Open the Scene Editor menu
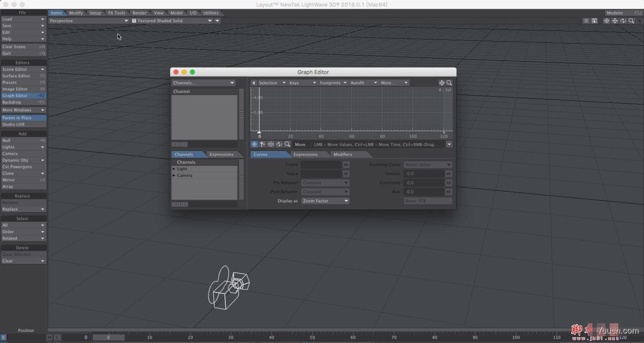This screenshot has height=343, width=644. click(23, 69)
